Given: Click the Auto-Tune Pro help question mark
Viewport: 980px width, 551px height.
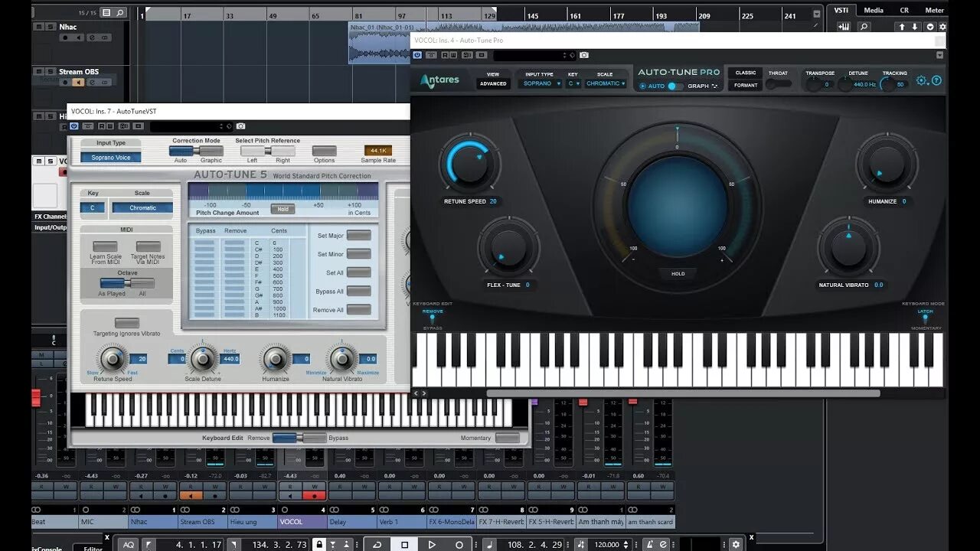Looking at the screenshot, I should tap(936, 80).
